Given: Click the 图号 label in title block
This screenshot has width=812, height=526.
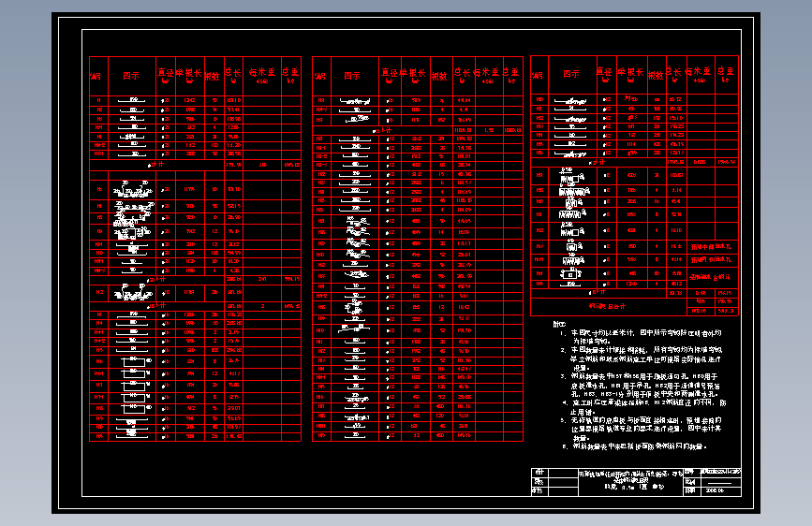Looking at the screenshot, I should click(x=690, y=472).
